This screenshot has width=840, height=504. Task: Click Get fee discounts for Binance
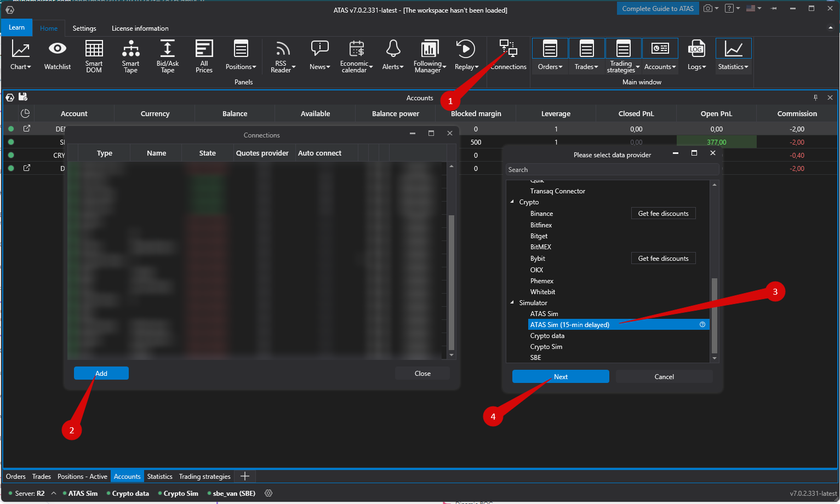coord(664,214)
